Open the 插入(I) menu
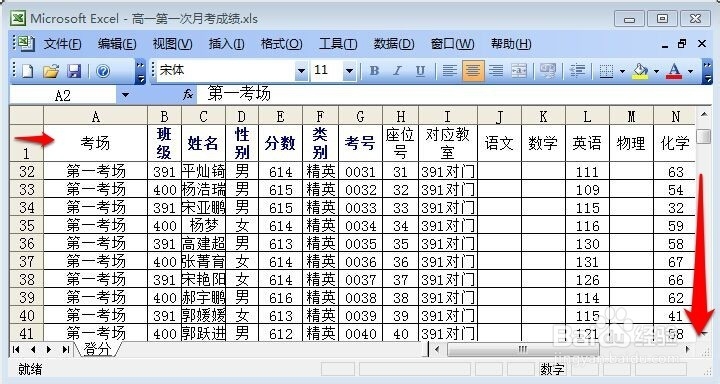The width and height of the screenshot is (720, 384). pyautogui.click(x=226, y=44)
